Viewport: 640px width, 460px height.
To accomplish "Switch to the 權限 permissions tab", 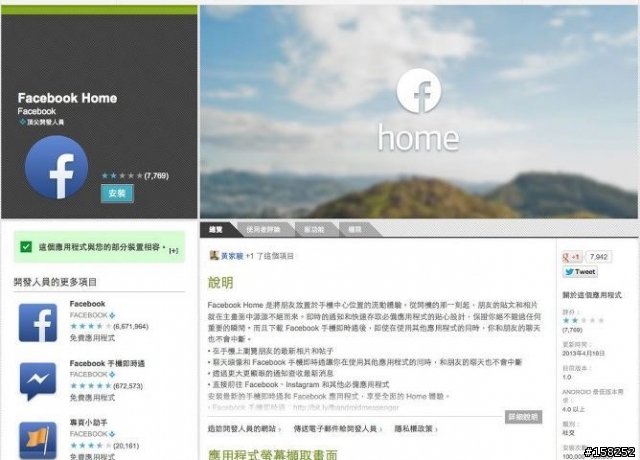I will point(355,230).
